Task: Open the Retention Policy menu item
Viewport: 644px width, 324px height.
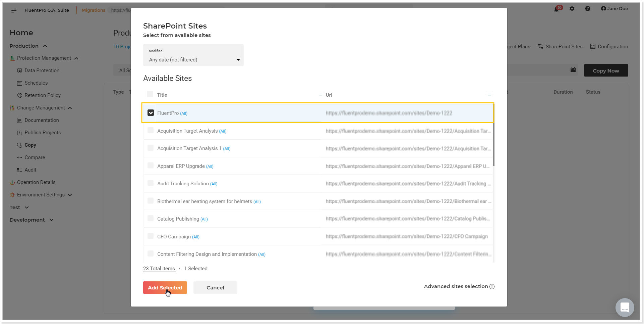Action: [x=43, y=95]
